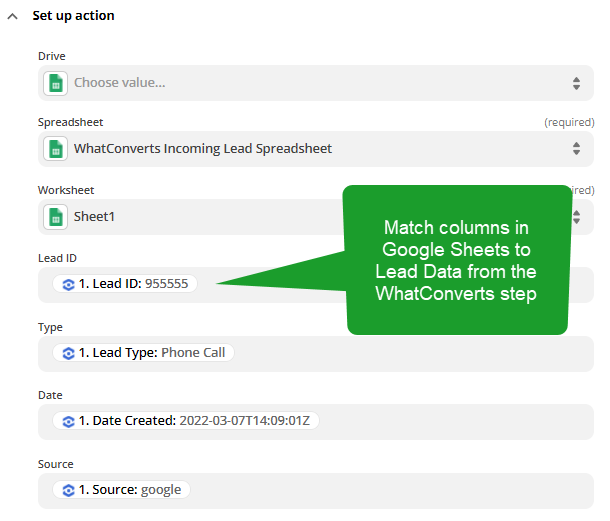Collapse the Set up action section
This screenshot has width=610, height=521.
coord(12,16)
